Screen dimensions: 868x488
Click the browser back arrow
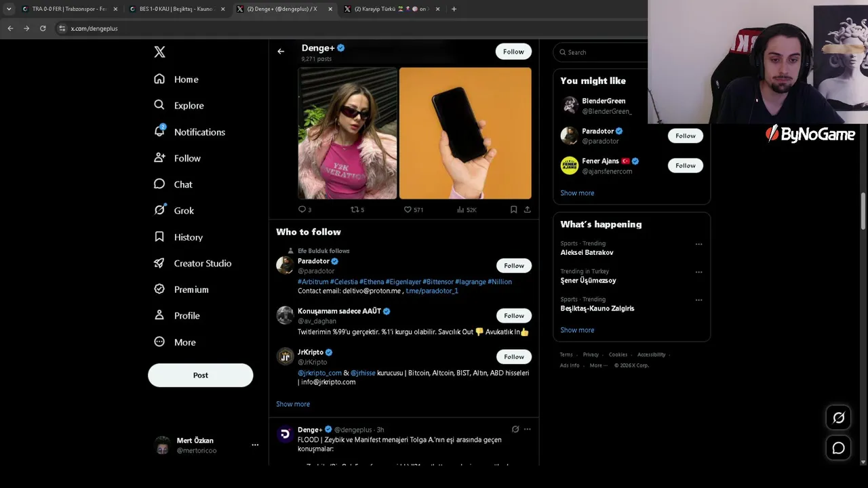(x=10, y=28)
